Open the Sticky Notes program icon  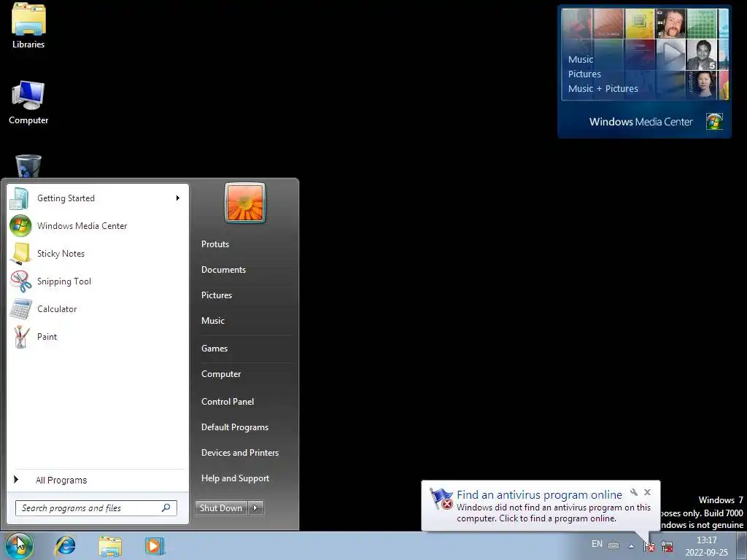pyautogui.click(x=20, y=253)
